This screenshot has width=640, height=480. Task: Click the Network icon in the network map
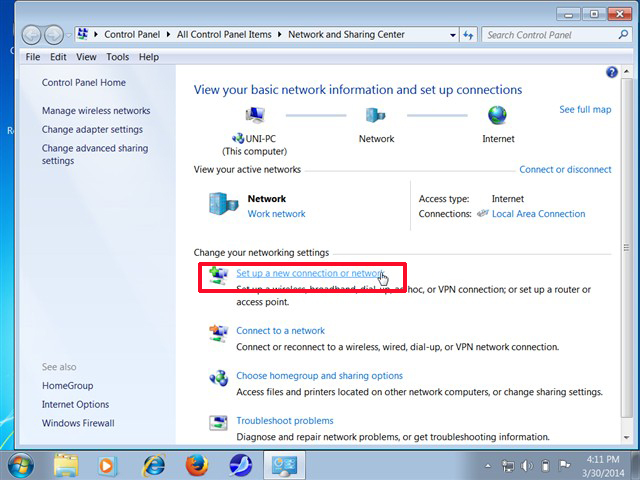point(375,115)
